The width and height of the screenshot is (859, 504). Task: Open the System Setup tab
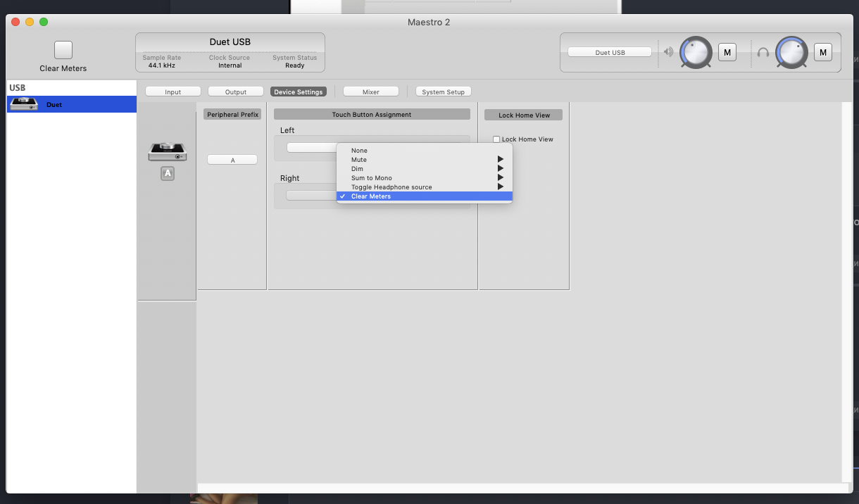pyautogui.click(x=444, y=92)
